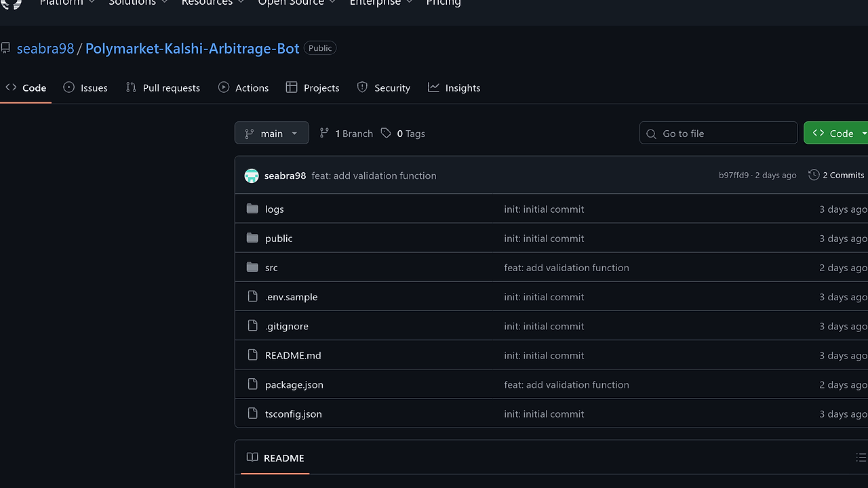Expand the Platform menu
Image resolution: width=868 pixels, height=488 pixels.
point(67,3)
